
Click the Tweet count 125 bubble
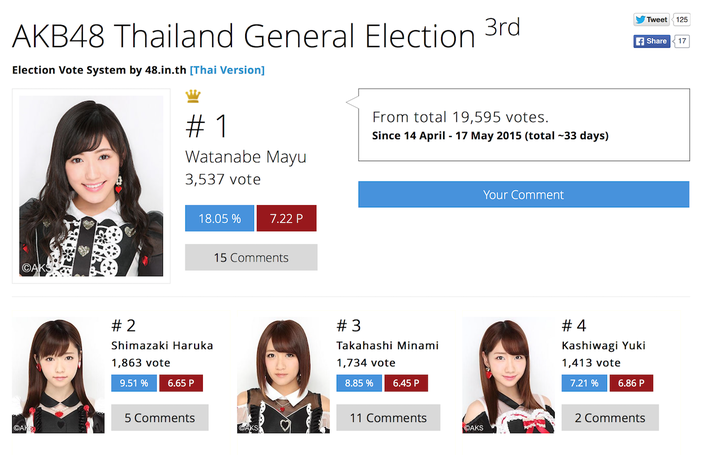click(x=681, y=19)
